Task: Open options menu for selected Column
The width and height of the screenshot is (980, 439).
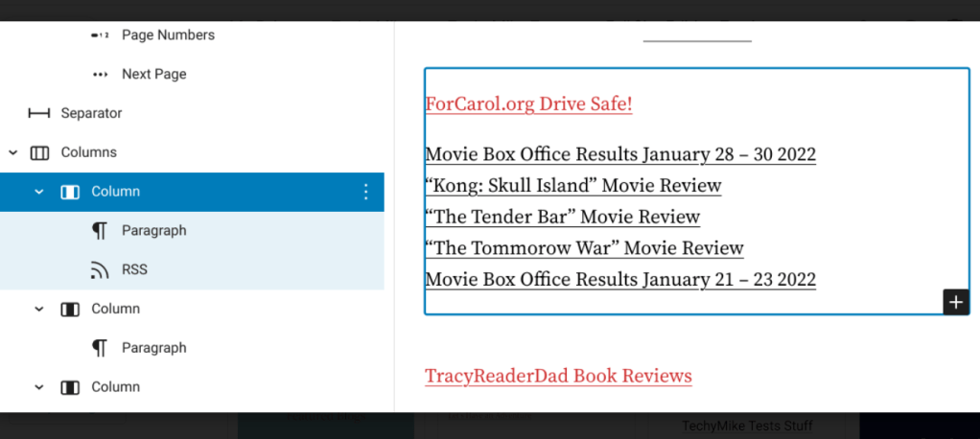Action: click(365, 192)
